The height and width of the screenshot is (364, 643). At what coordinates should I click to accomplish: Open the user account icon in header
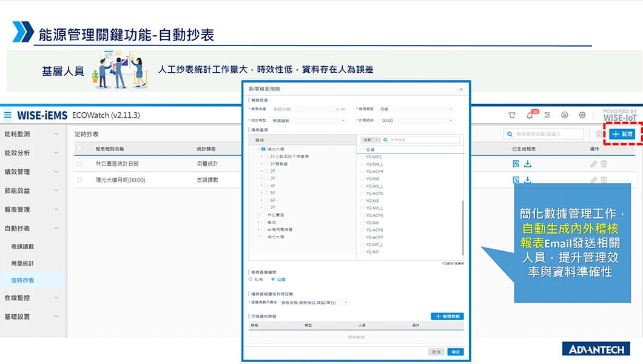click(x=565, y=115)
